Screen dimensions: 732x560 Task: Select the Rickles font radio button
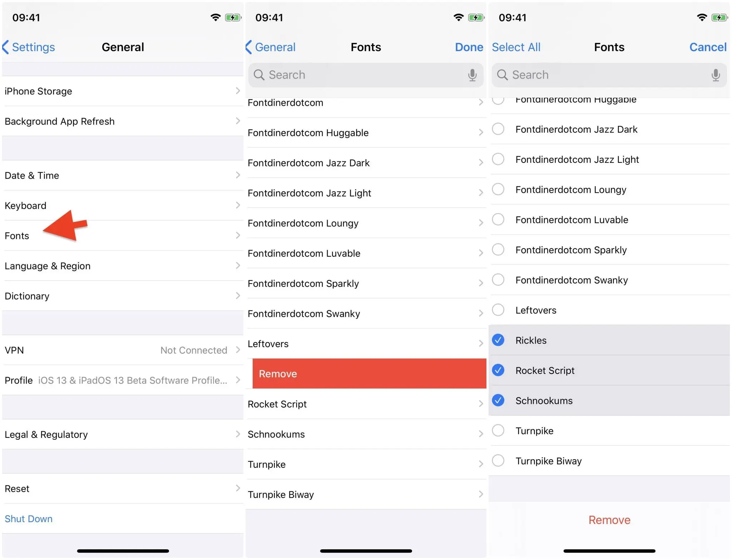(500, 339)
